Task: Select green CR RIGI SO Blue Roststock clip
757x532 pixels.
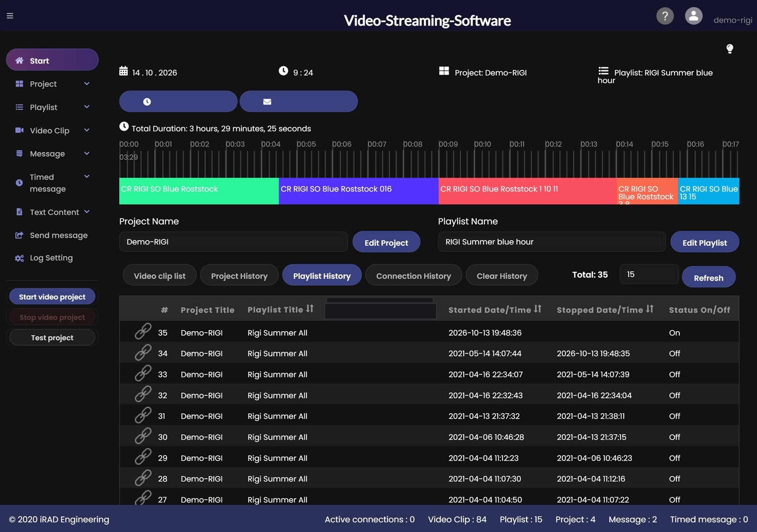Action: point(199,191)
